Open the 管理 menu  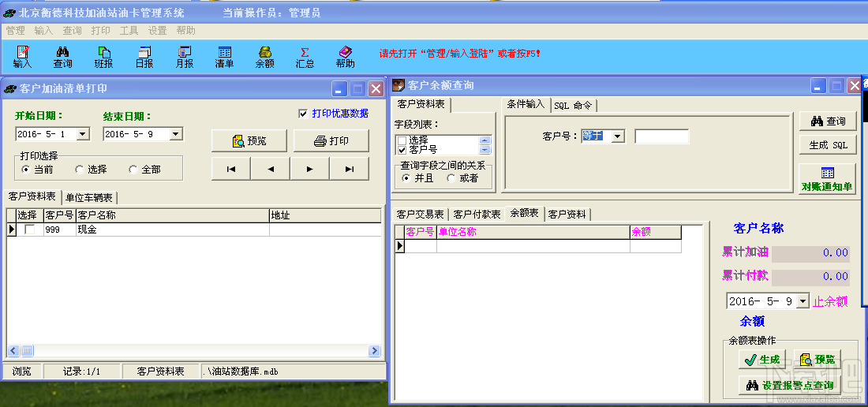tap(16, 31)
